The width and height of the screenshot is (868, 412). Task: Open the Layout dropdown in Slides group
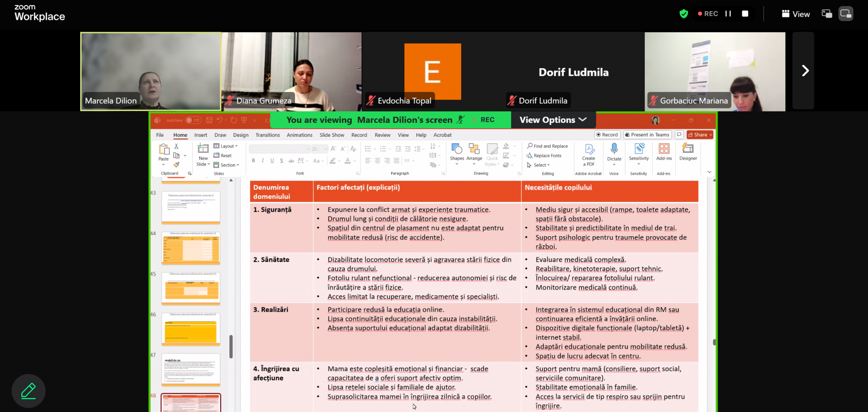(x=226, y=146)
